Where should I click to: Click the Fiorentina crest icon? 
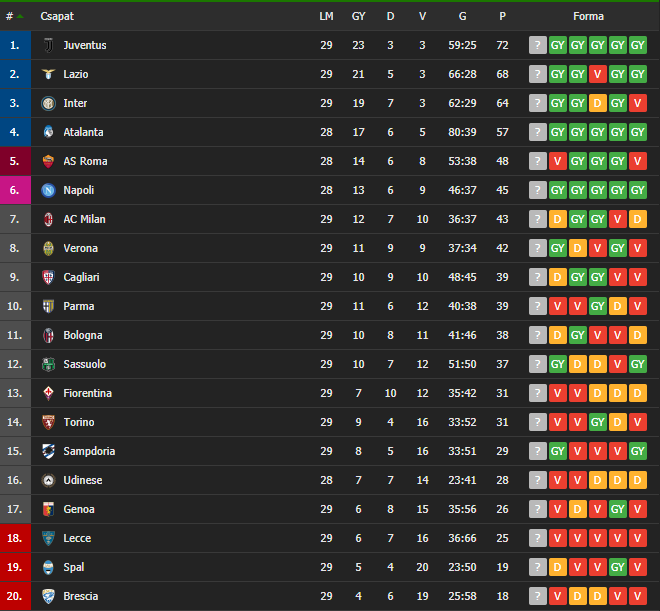[48, 393]
